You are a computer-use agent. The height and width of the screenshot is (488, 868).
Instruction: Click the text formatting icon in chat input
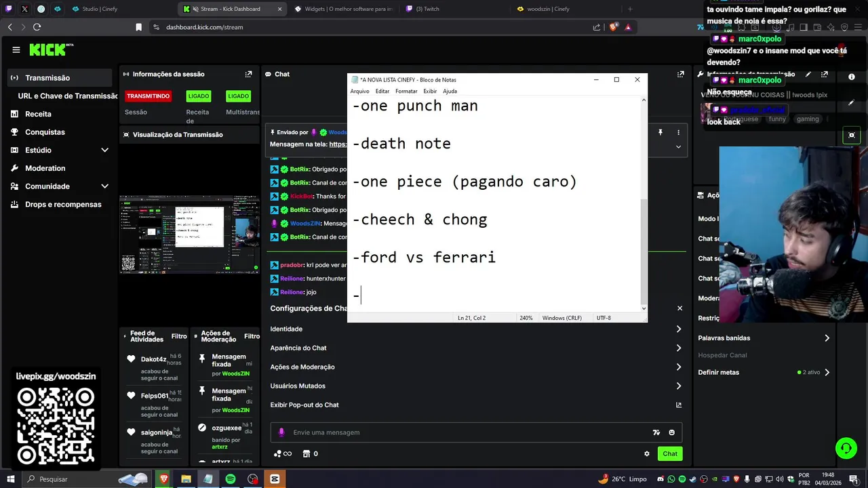point(656,432)
